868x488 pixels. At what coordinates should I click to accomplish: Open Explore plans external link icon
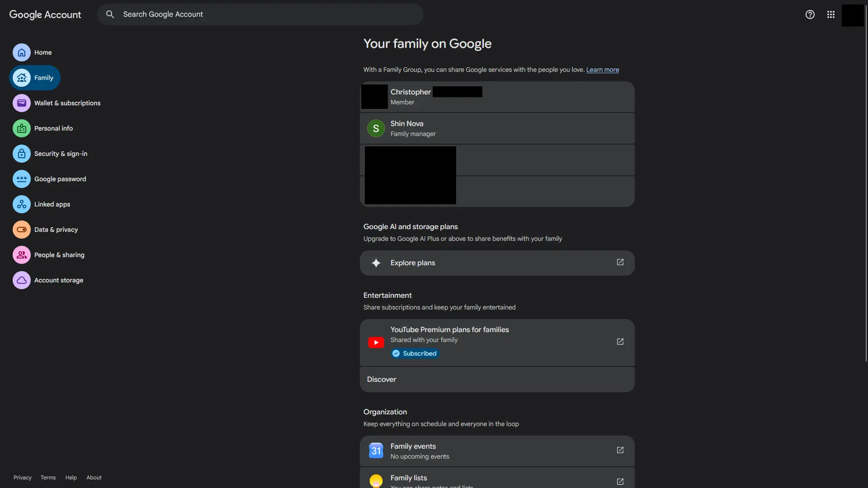tap(620, 262)
